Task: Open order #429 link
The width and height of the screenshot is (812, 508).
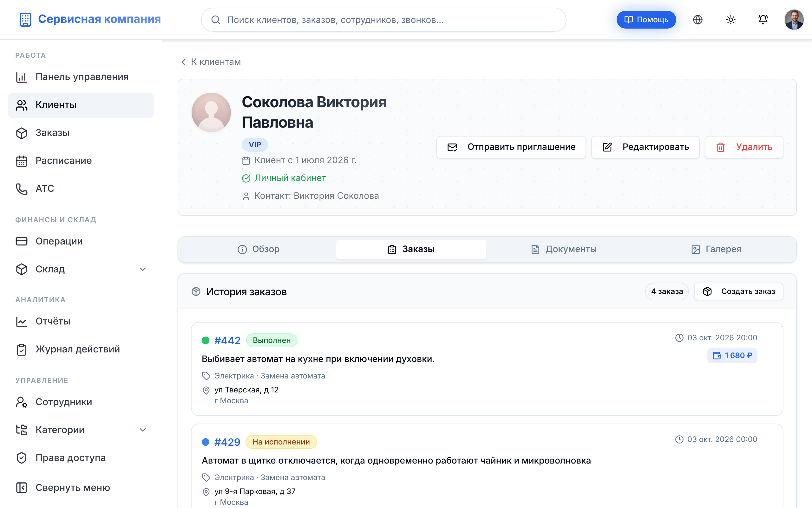Action: tap(227, 442)
